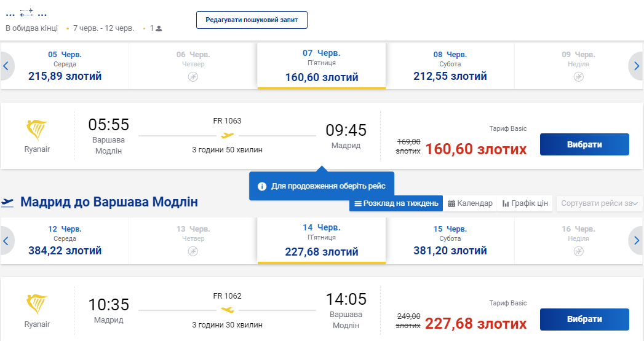Select 05 Черв. outbound date for 215,89
This screenshot has height=341, width=644.
click(x=65, y=66)
